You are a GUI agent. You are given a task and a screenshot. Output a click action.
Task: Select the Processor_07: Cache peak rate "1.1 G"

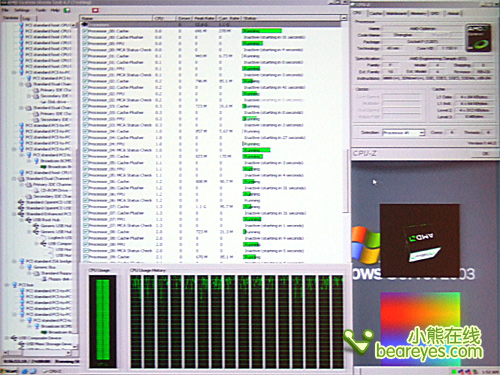(x=200, y=207)
